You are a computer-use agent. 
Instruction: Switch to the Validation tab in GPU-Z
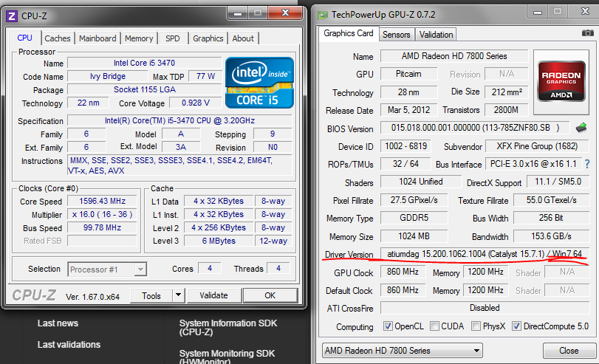pyautogui.click(x=436, y=35)
